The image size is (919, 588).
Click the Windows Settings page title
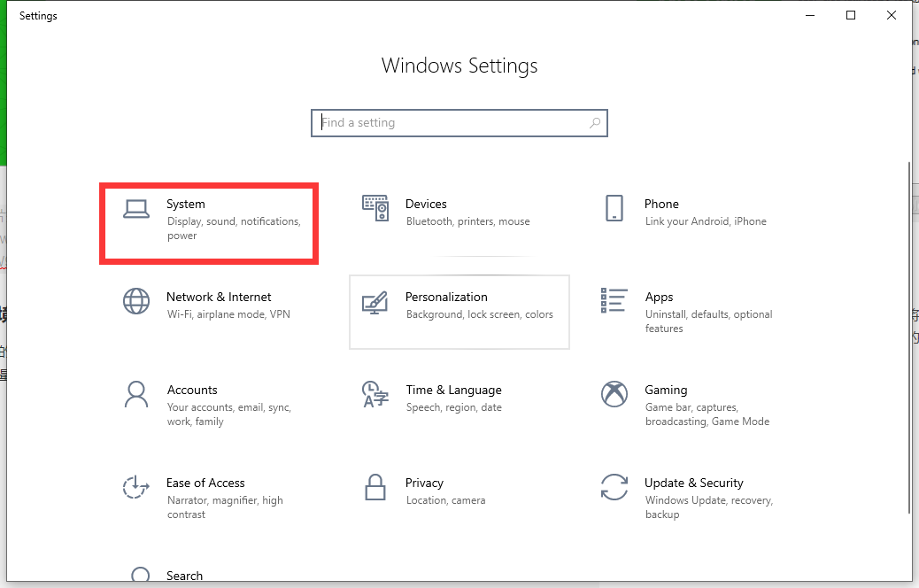(459, 65)
